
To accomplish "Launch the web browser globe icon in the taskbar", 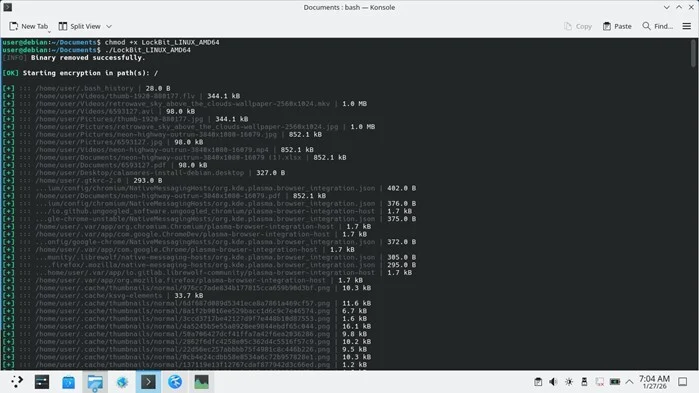I will click(x=122, y=381).
